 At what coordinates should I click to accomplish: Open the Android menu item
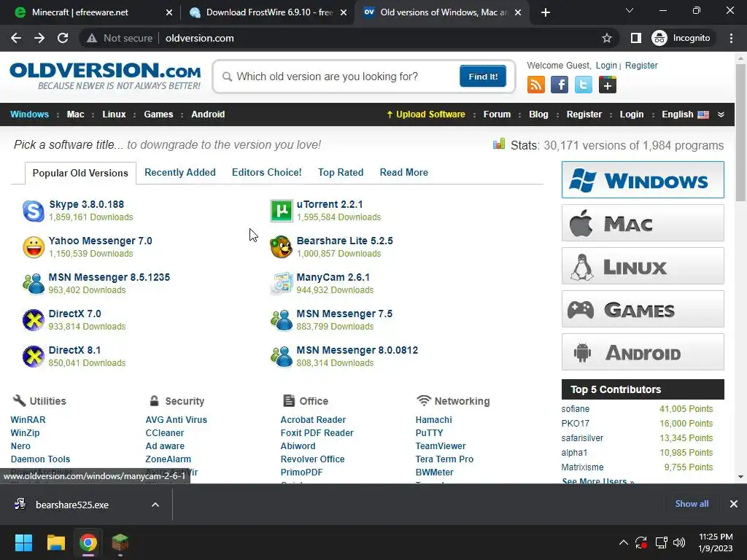[208, 114]
